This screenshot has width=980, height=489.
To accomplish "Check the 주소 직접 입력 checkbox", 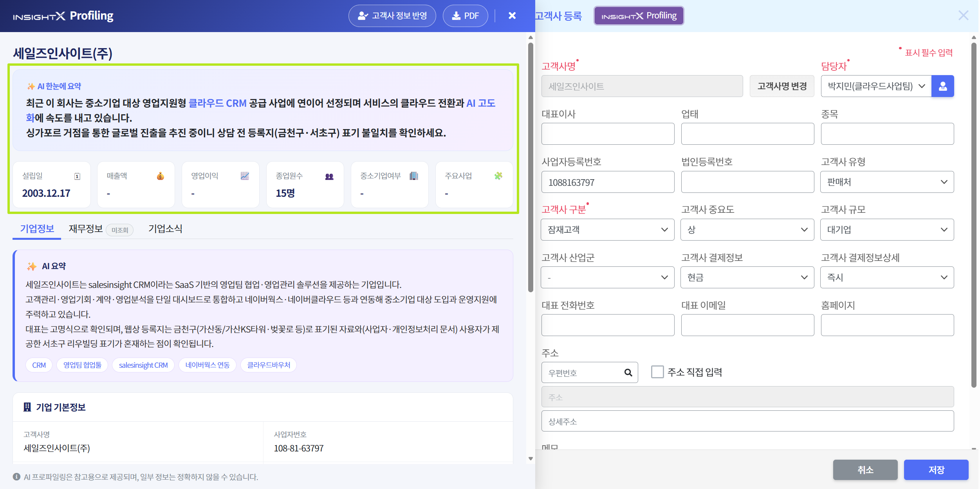I will pos(657,372).
